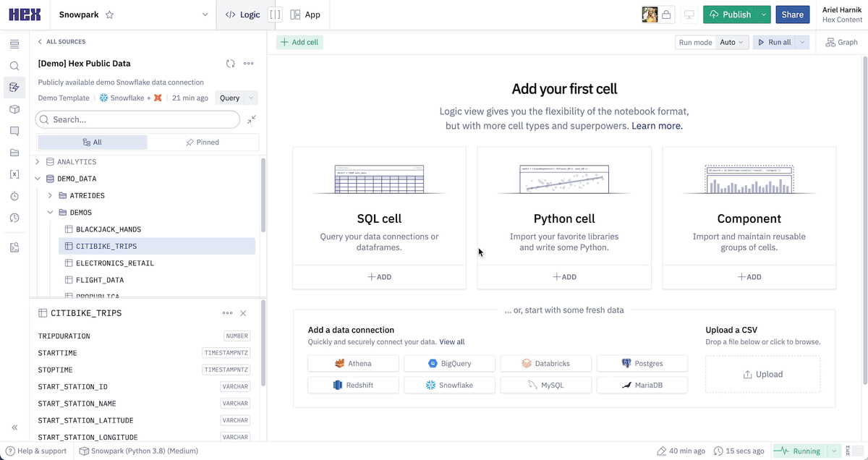Switch to the Logic tab
This screenshot has height=460, width=868.
(x=243, y=14)
